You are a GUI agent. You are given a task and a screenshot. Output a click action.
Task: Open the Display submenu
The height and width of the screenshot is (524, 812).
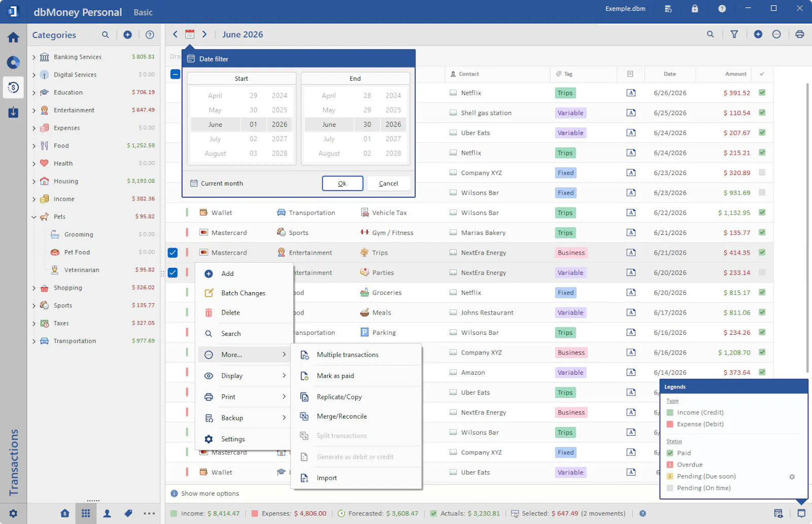(244, 376)
